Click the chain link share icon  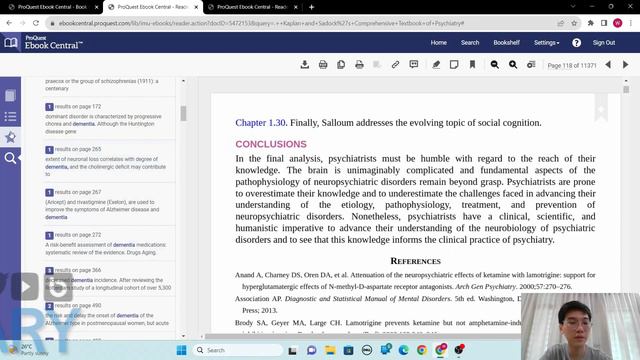coord(395,64)
